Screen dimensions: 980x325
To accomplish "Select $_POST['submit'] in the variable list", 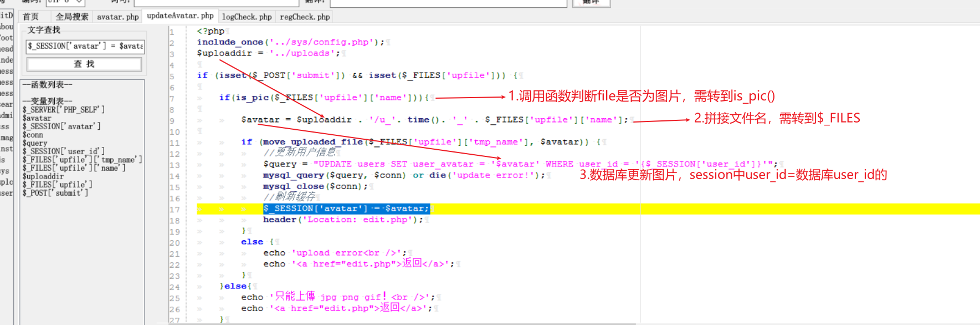I will pyautogui.click(x=55, y=193).
